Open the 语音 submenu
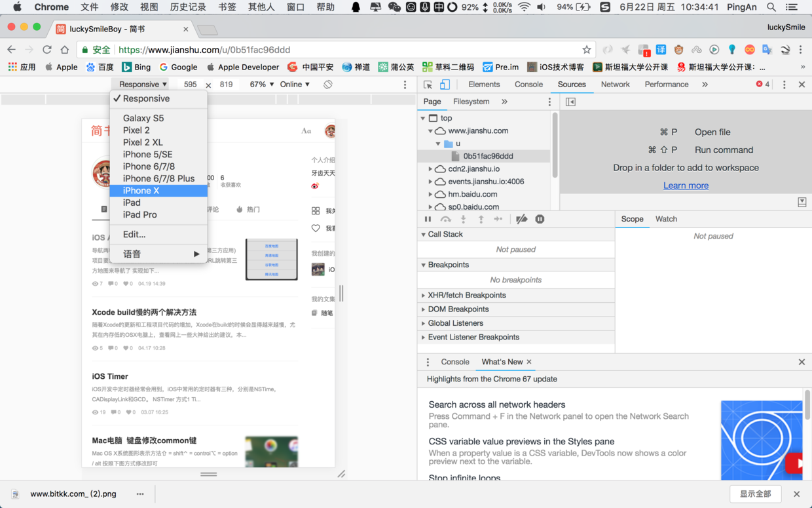The width and height of the screenshot is (812, 508). tap(158, 254)
